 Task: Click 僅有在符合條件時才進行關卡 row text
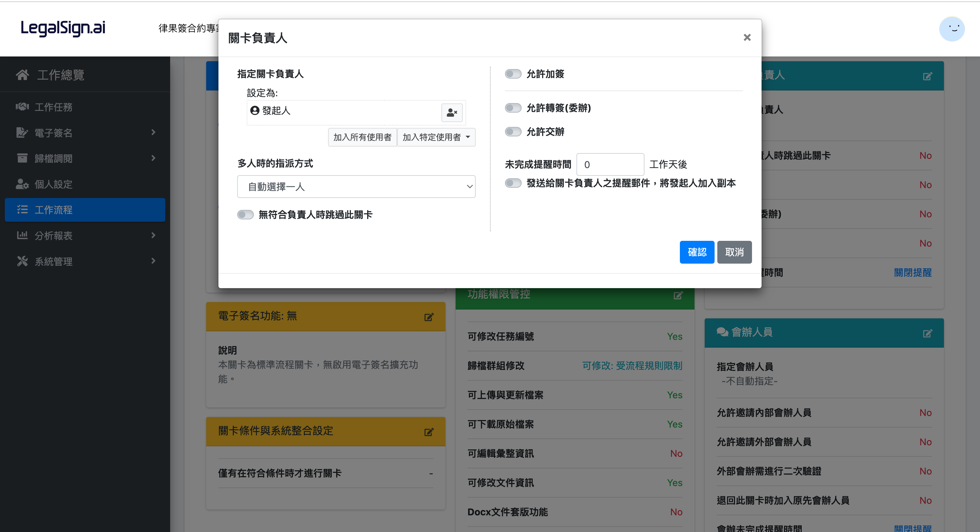point(280,473)
